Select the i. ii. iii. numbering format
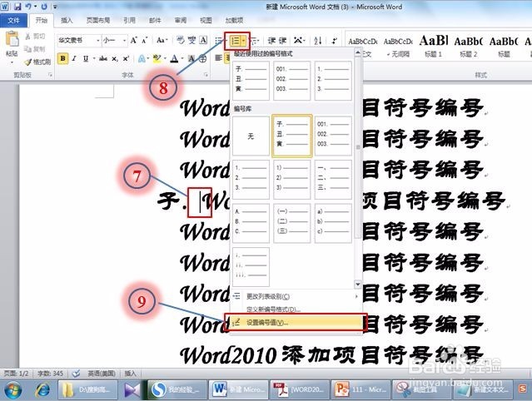The image size is (532, 401). point(251,267)
